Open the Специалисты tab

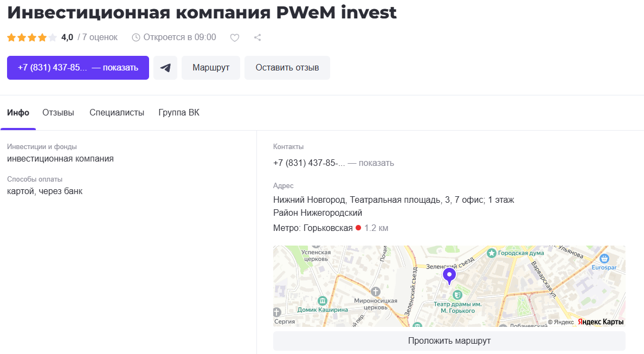[x=117, y=113]
